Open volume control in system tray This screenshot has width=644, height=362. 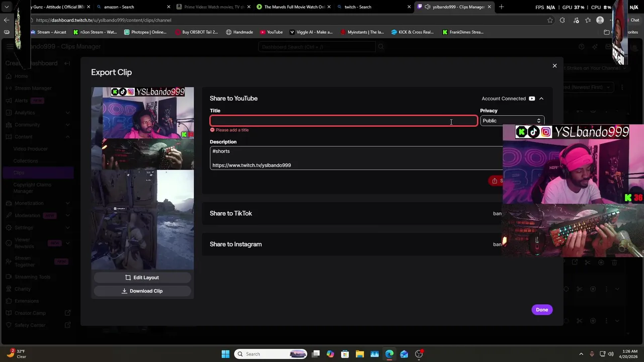point(612,354)
